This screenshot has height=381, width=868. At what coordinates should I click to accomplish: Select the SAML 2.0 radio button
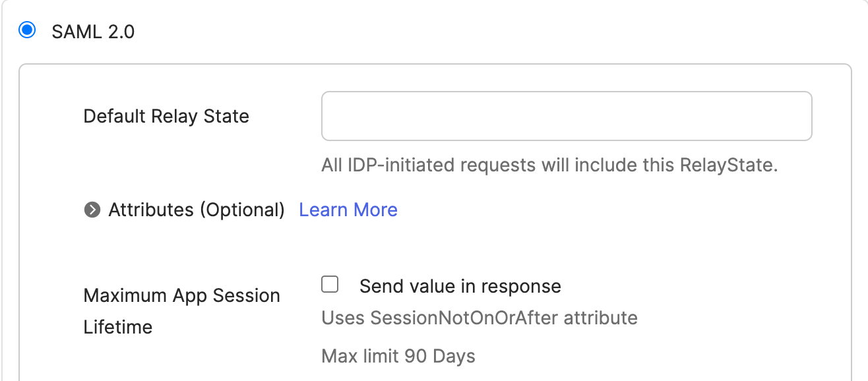point(27,30)
